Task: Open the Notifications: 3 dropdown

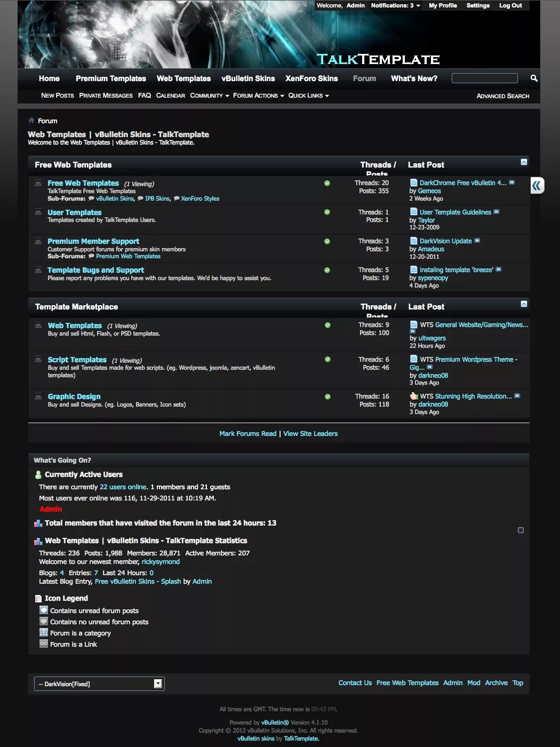Action: tap(396, 5)
